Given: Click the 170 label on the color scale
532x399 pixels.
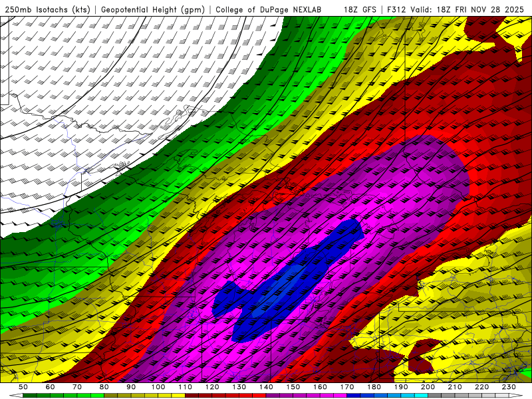Looking at the screenshot, I should [347, 387].
